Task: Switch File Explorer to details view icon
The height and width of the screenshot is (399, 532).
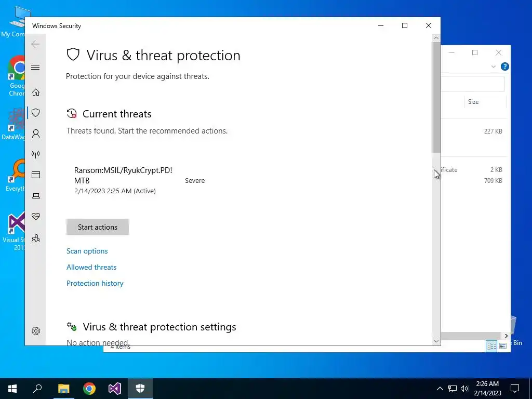Action: click(491, 345)
